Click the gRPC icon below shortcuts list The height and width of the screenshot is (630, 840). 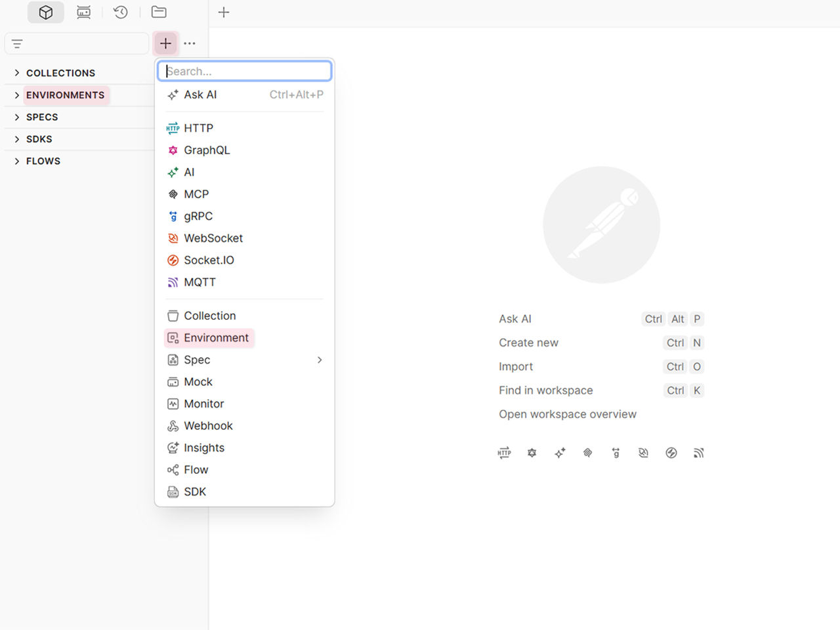(x=616, y=453)
